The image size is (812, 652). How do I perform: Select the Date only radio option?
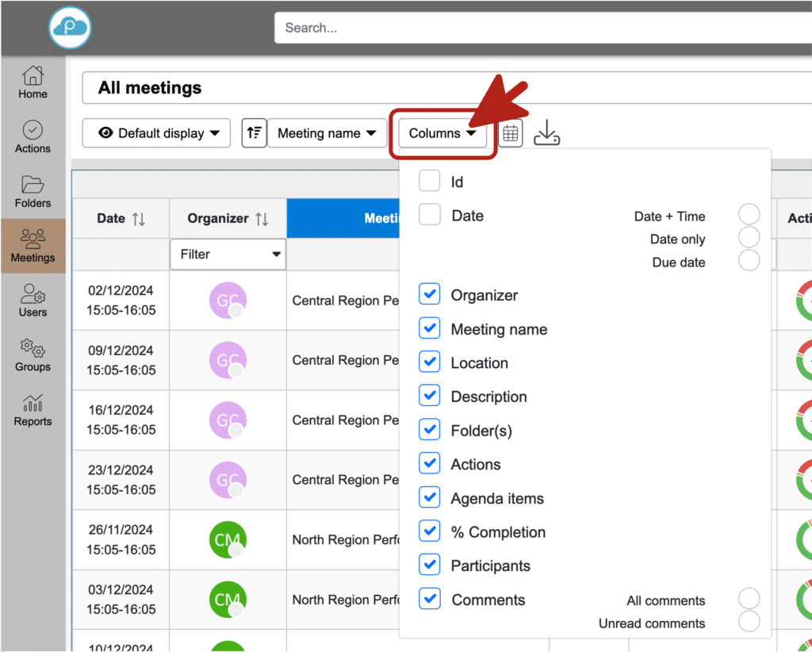pyautogui.click(x=749, y=238)
